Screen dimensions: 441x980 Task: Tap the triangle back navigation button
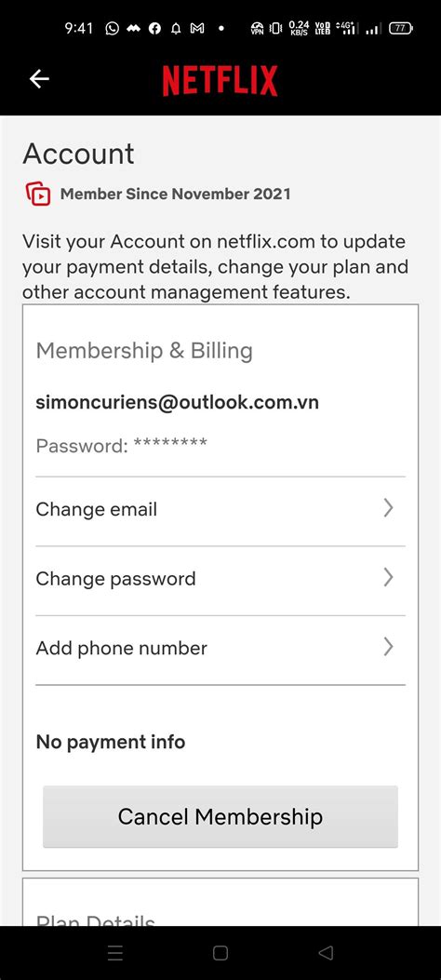click(x=326, y=953)
